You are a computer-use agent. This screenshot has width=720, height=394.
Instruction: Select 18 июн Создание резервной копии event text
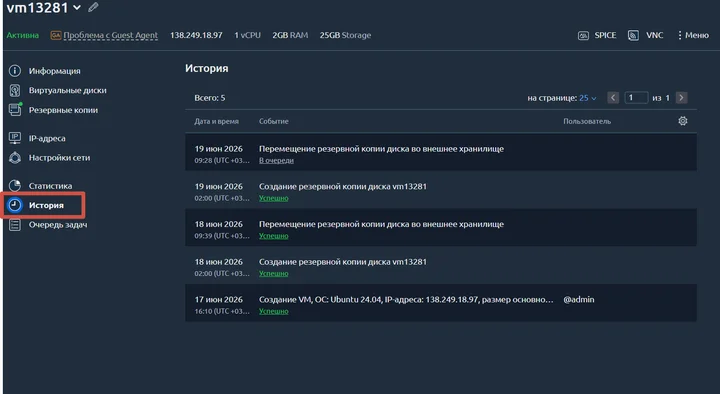point(343,262)
